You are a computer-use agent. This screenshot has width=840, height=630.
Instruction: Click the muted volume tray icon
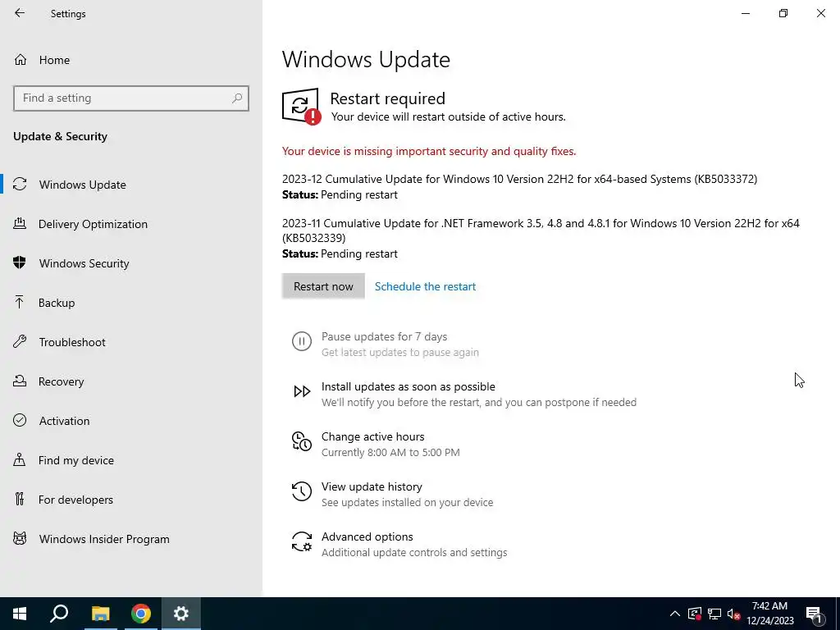click(x=733, y=614)
